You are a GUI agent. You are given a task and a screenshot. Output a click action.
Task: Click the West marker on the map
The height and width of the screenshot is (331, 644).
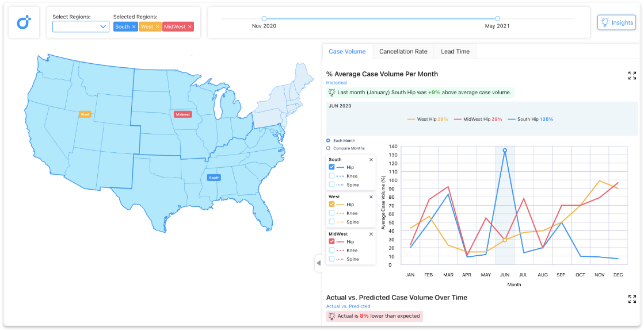coord(84,114)
